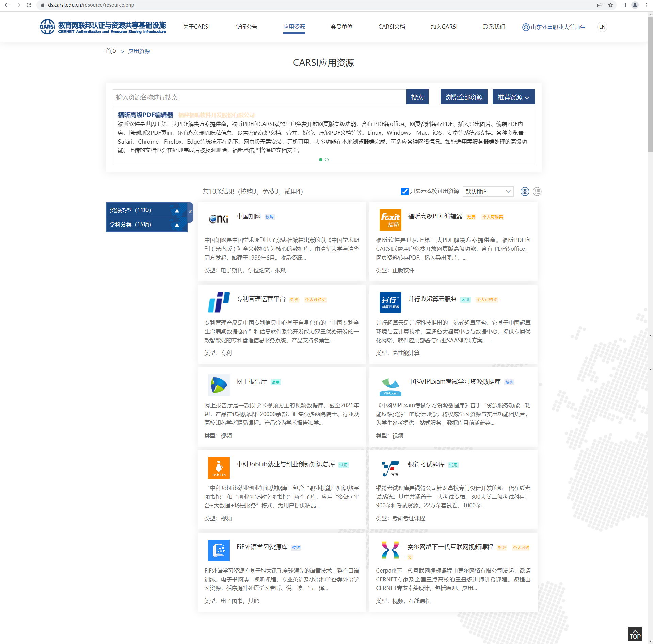
Task: Expand 资源类型 (11项) filter
Action: pos(147,210)
